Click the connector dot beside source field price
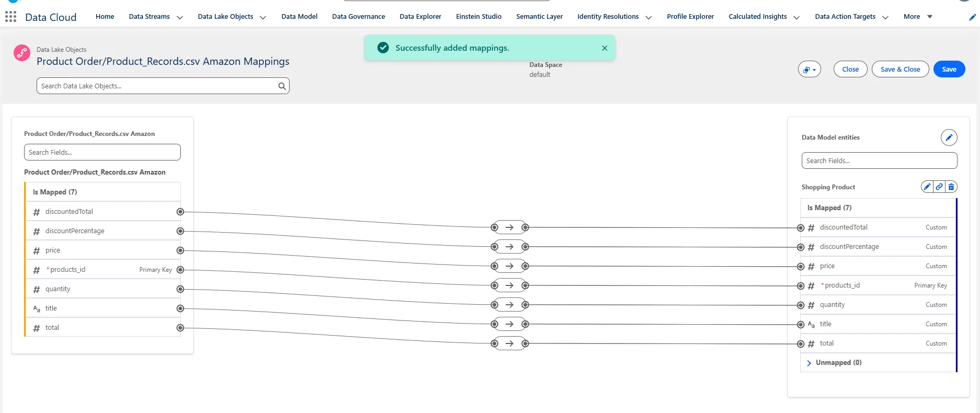The width and height of the screenshot is (980, 413). point(180,250)
